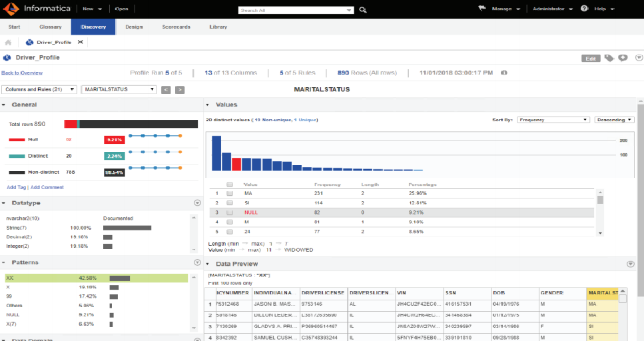Tick the checkbox for value 24

[230, 232]
